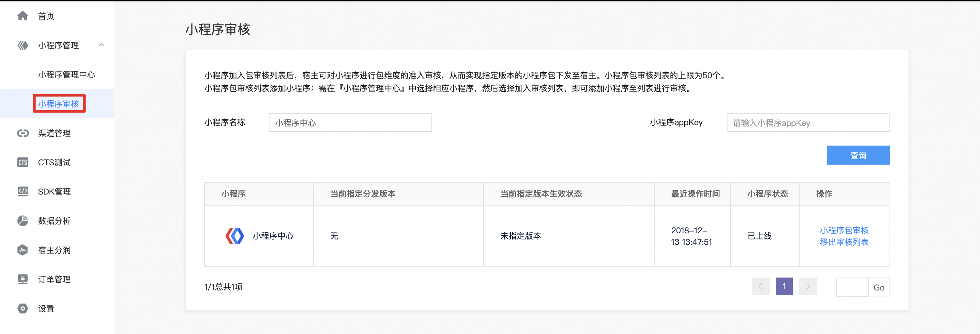Viewport: 980px width, 334px height.
Task: Focus the 小程序appKey input field
Action: click(x=808, y=122)
